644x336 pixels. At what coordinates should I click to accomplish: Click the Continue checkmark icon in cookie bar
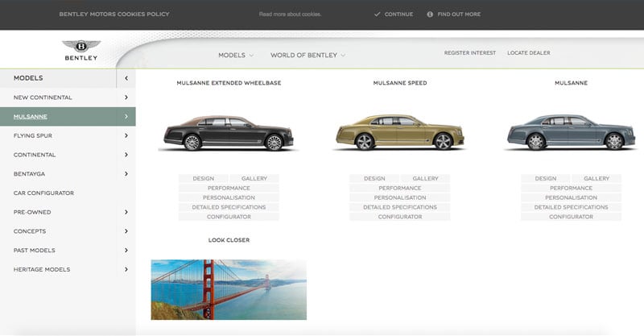coord(377,14)
